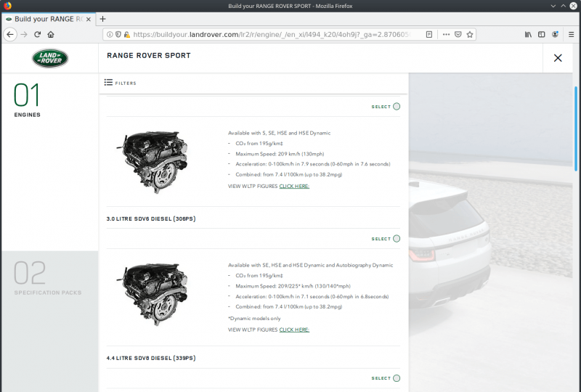Click the SDV6 engine thumbnail image
The height and width of the screenshot is (392, 581).
pos(153,294)
